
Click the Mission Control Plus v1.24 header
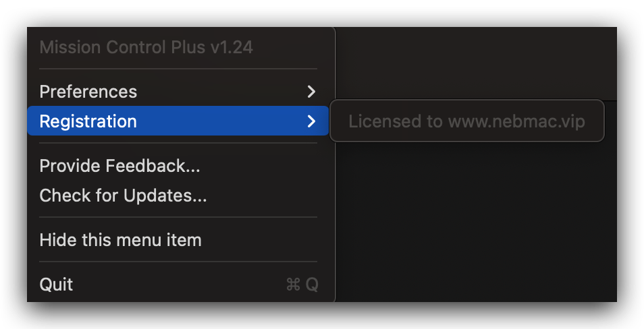(146, 47)
